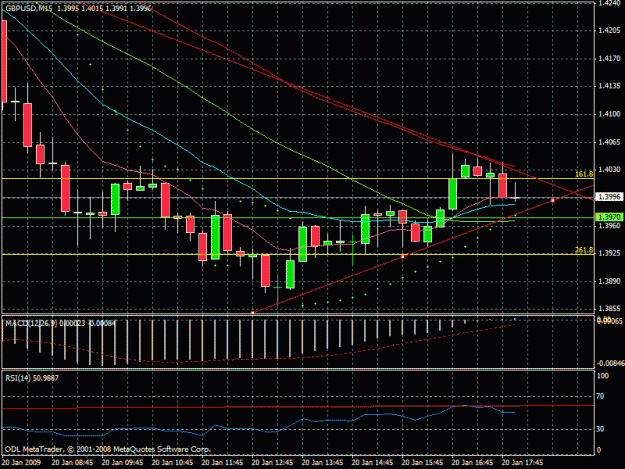625x469 pixels.
Task: Click the 1.3890 price axis value
Action: pos(610,281)
